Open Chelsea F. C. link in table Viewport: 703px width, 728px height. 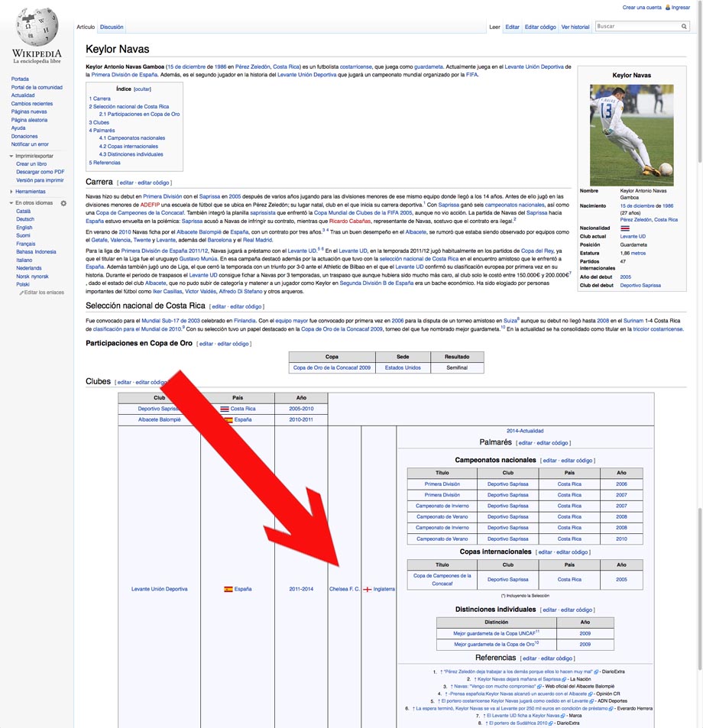344,589
